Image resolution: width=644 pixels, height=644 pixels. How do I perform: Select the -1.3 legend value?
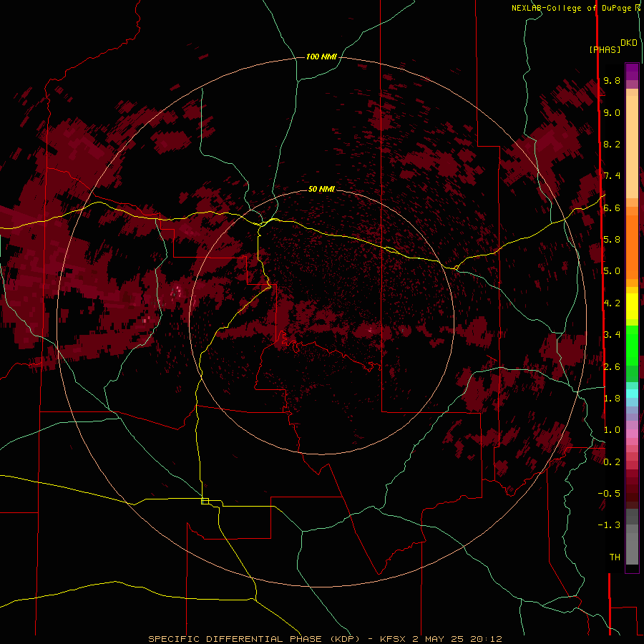pos(609,525)
